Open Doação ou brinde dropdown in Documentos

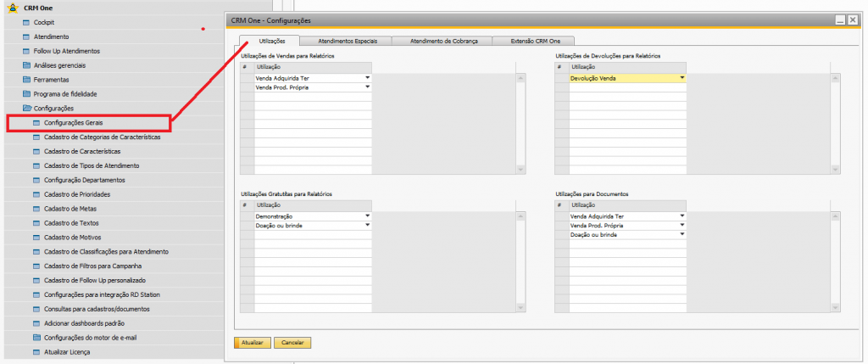point(682,234)
